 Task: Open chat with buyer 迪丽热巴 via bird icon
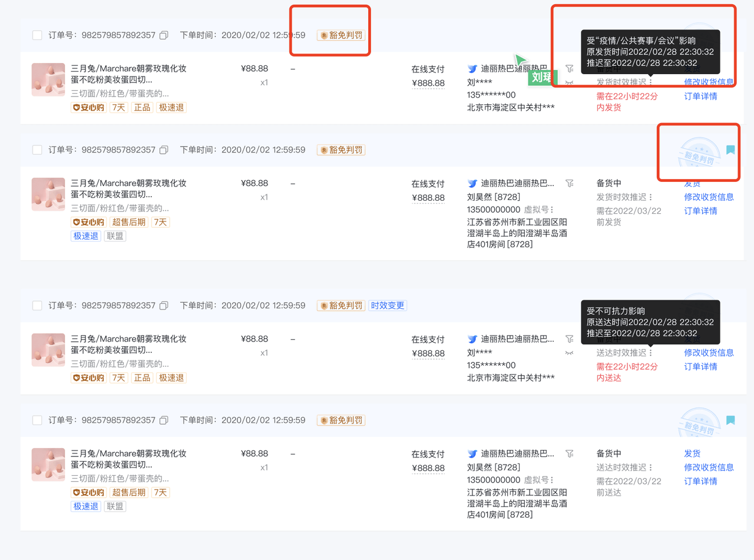point(472,68)
